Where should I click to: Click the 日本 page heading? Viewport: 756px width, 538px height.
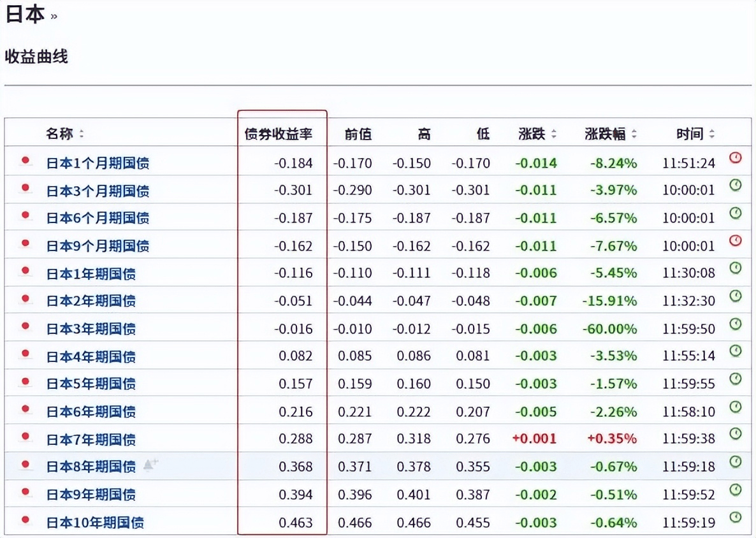pos(24,15)
